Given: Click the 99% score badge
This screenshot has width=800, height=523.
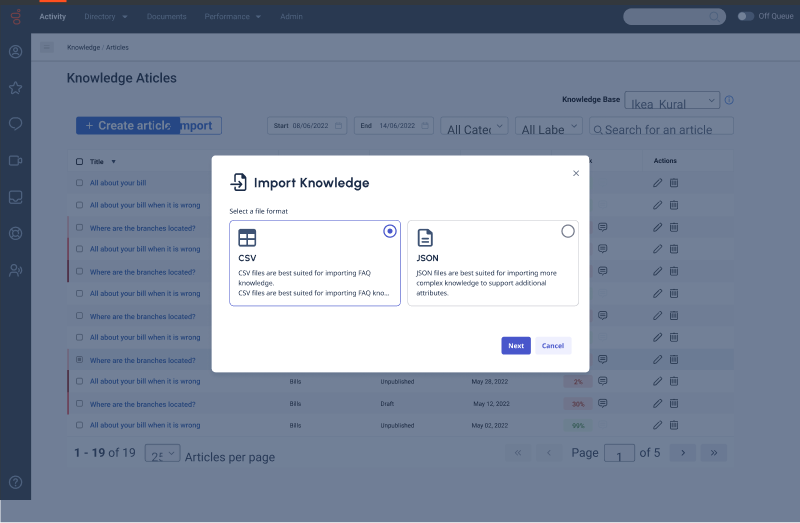Looking at the screenshot, I should pyautogui.click(x=578, y=426).
